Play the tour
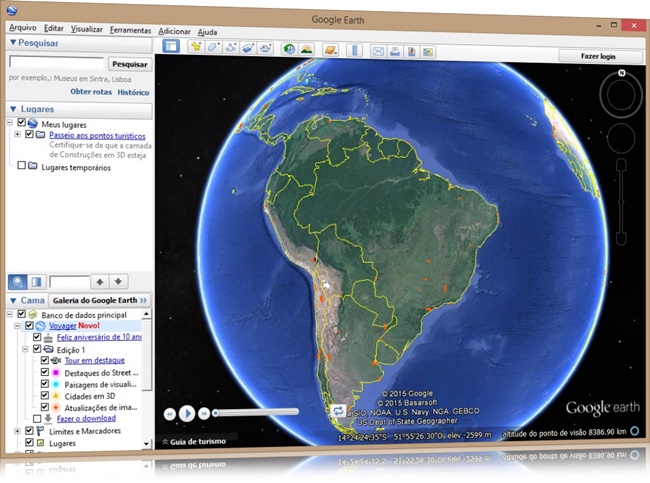Viewport: 650px width, 483px height. tap(187, 413)
